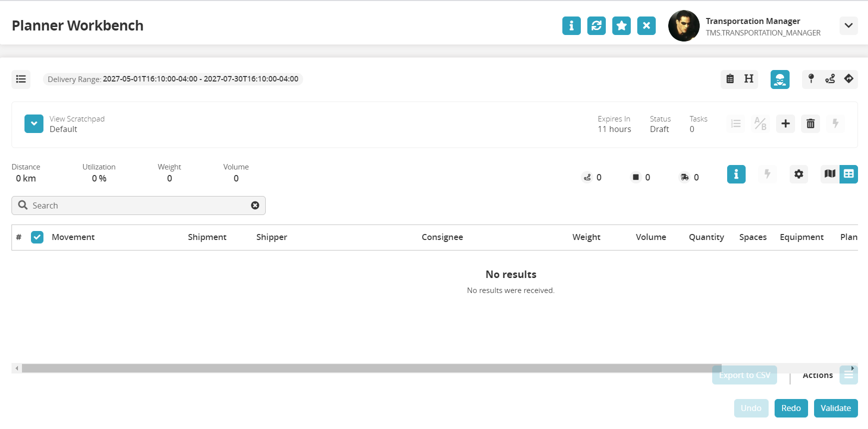868x429 pixels.
Task: Click the square stop count icon
Action: pyautogui.click(x=636, y=177)
